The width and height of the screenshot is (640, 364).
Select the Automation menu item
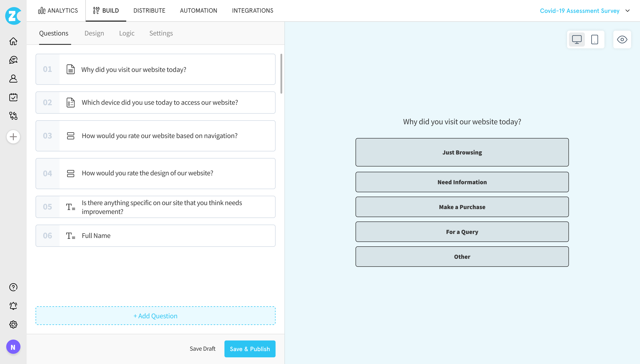pyautogui.click(x=198, y=10)
